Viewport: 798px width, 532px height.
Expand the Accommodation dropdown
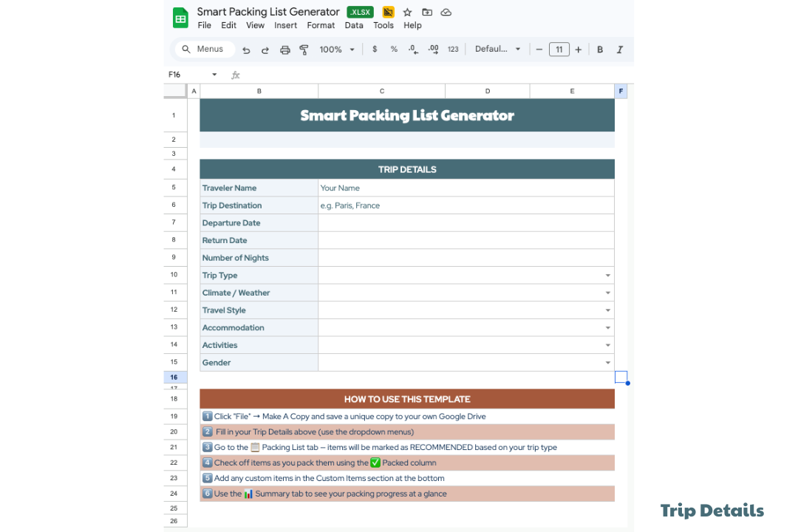[607, 328]
